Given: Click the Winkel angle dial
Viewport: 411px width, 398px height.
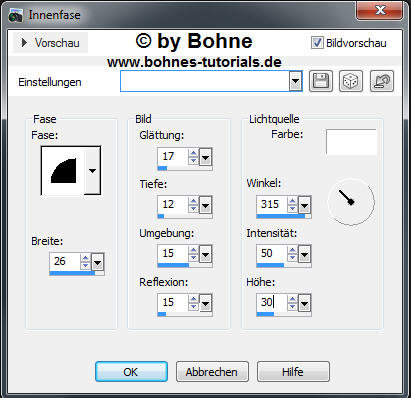Looking at the screenshot, I should click(351, 201).
